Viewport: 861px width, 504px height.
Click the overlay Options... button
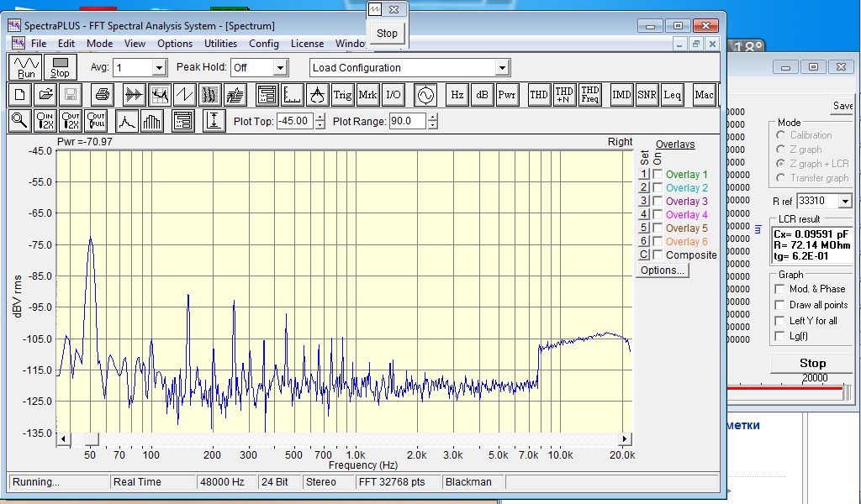coord(662,270)
